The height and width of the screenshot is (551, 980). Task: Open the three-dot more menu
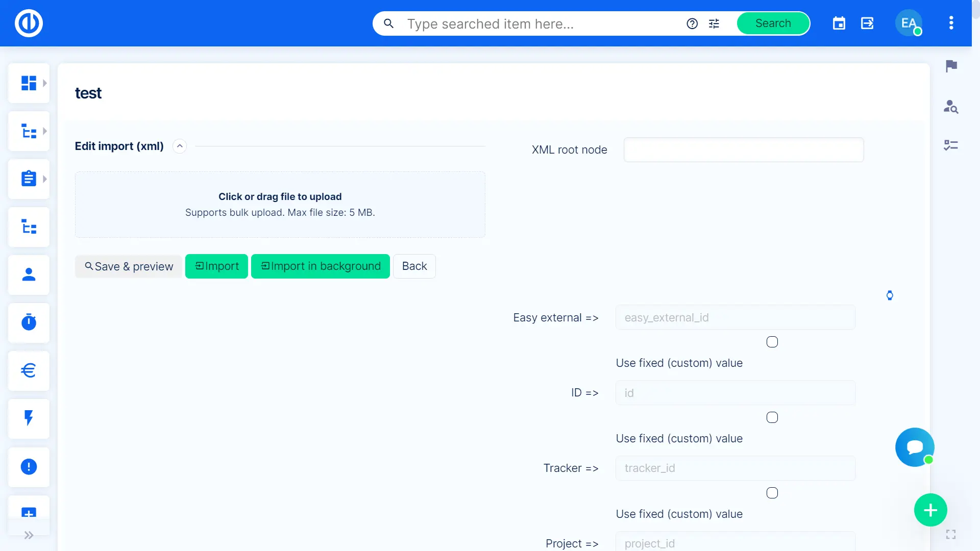(x=951, y=23)
